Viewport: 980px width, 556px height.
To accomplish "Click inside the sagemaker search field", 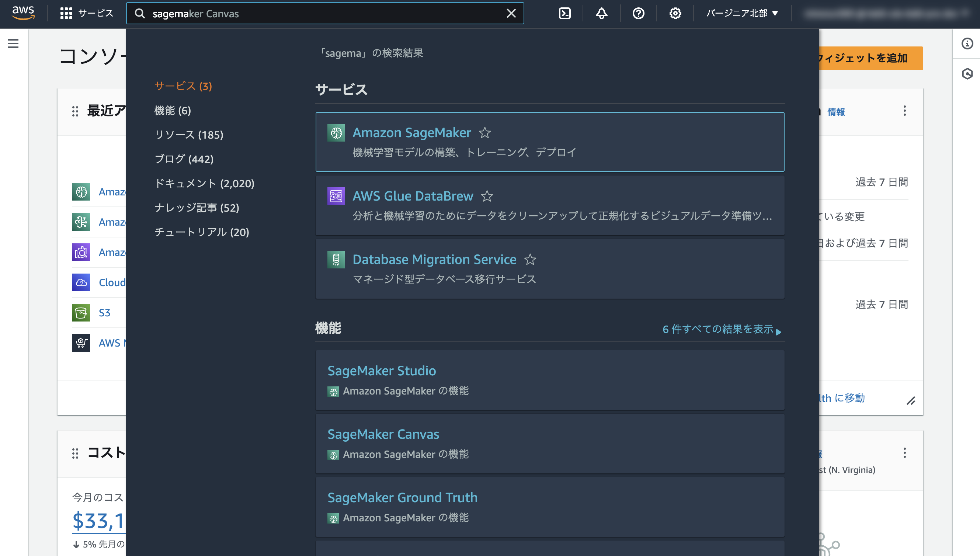I will [x=324, y=14].
